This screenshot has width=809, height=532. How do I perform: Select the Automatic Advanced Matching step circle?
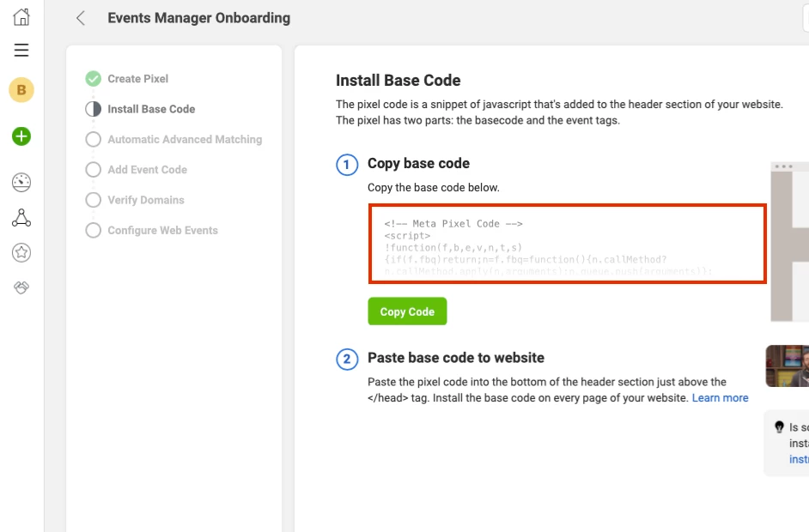point(94,139)
